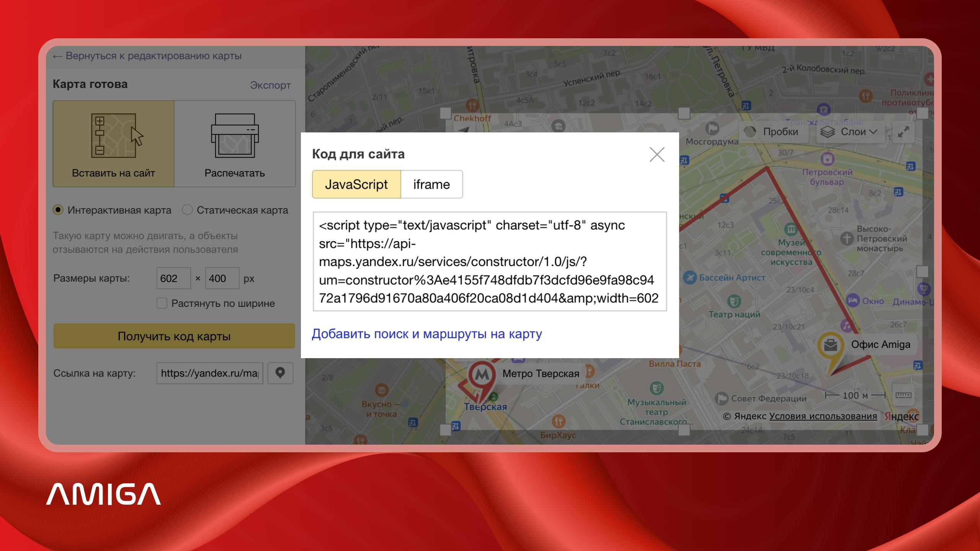Click the map width field showing 602
This screenshot has width=980, height=551.
[x=173, y=279]
